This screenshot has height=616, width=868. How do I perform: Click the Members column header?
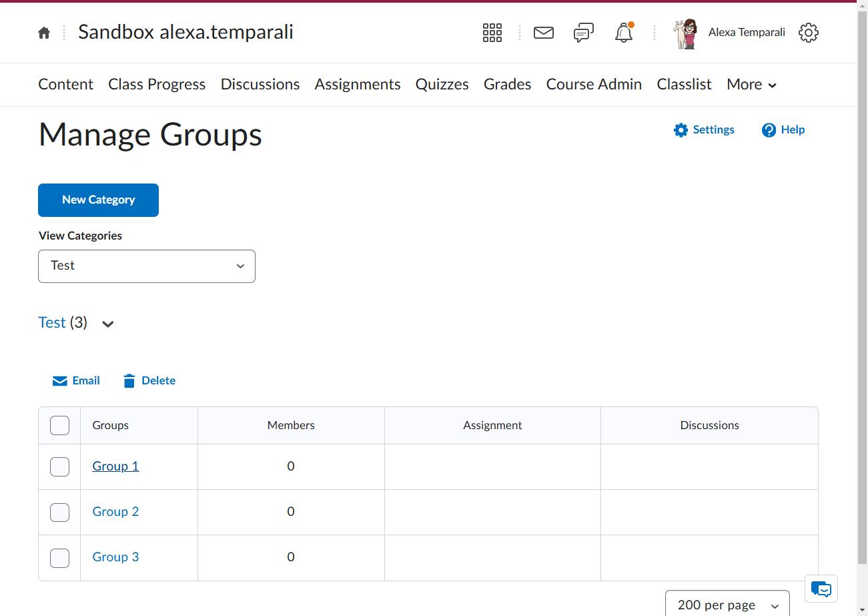[x=291, y=425]
